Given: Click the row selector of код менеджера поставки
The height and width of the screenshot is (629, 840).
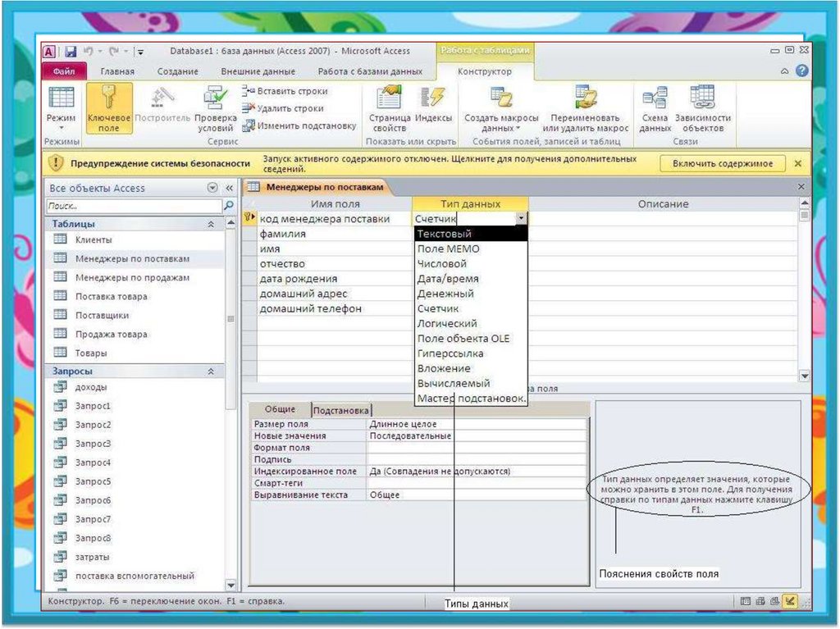Looking at the screenshot, I should (249, 218).
